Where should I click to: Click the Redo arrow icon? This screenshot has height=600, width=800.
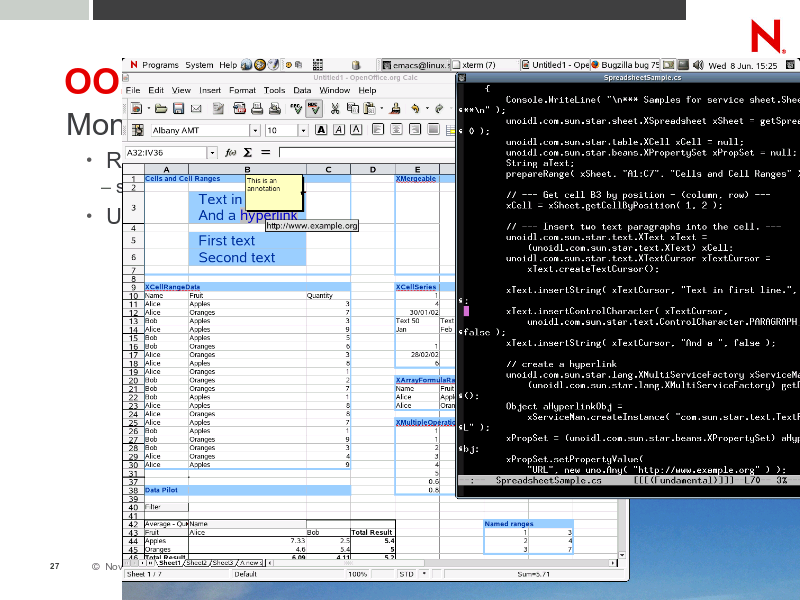[439, 108]
